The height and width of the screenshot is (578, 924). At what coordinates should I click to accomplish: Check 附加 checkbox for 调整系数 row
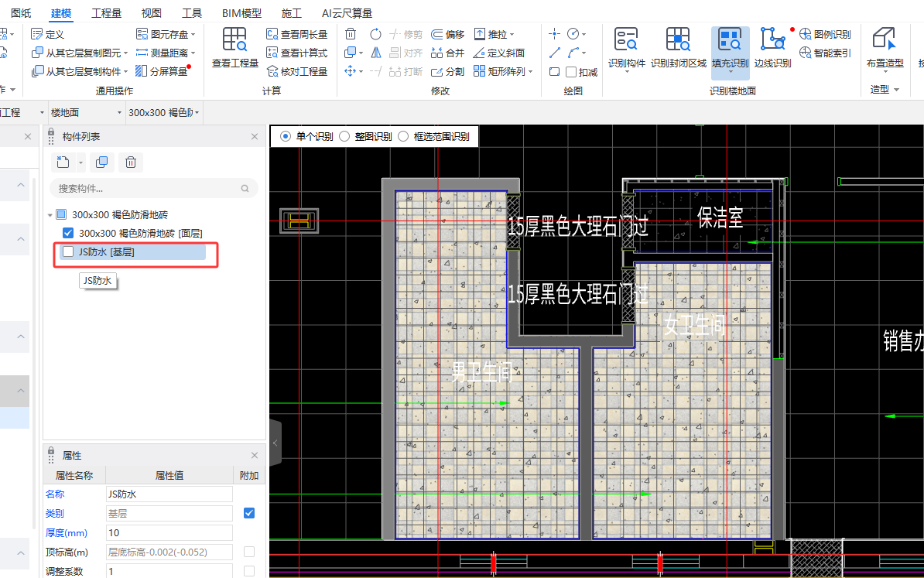pyautogui.click(x=249, y=571)
